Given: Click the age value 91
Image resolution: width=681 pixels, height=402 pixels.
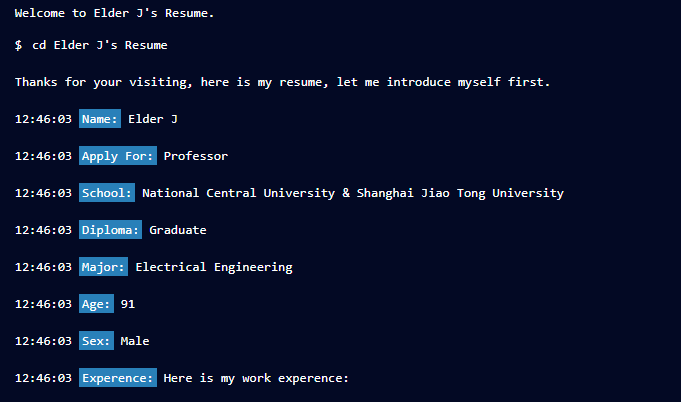Looking at the screenshot, I should click(128, 304).
